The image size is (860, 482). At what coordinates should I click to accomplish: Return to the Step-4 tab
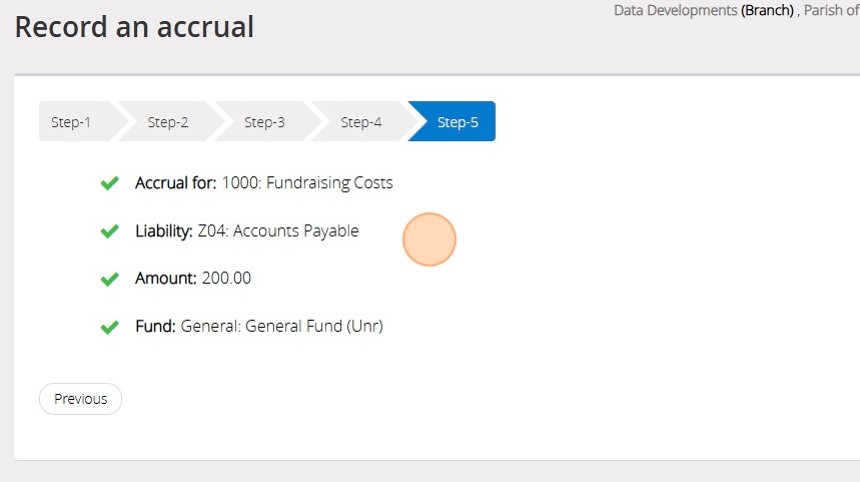[x=361, y=122]
